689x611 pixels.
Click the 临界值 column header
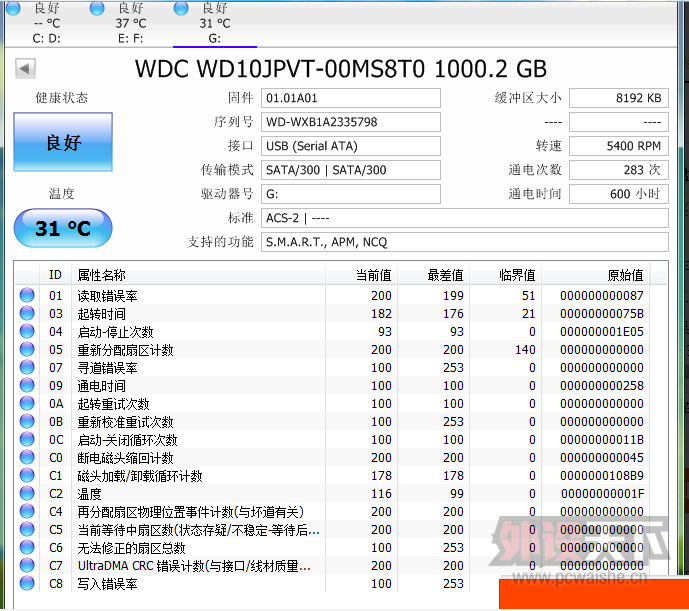pyautogui.click(x=506, y=275)
